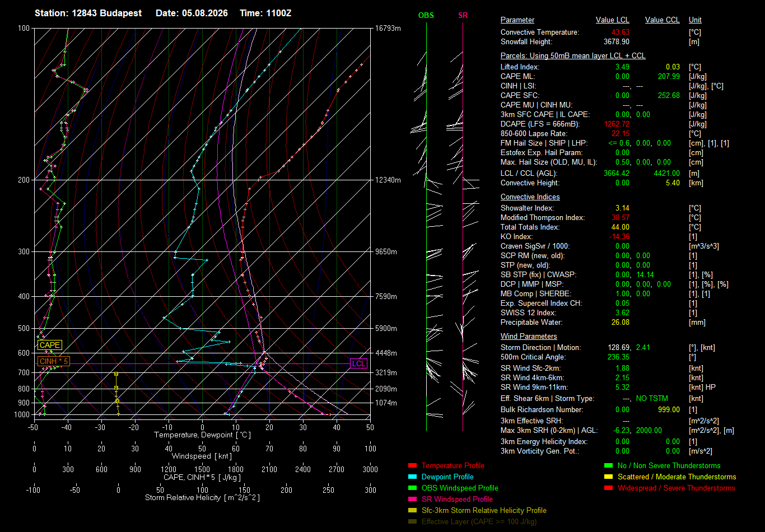Click the LCL height value 3664.42

(x=617, y=173)
